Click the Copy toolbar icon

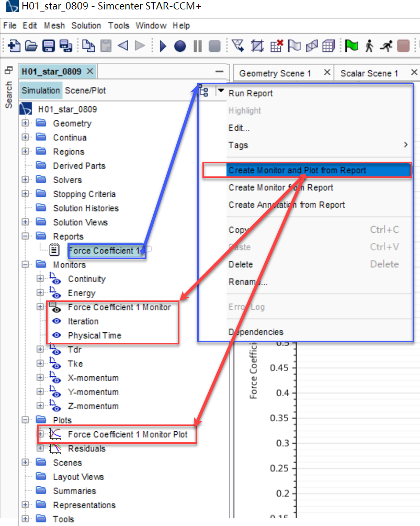(x=88, y=46)
